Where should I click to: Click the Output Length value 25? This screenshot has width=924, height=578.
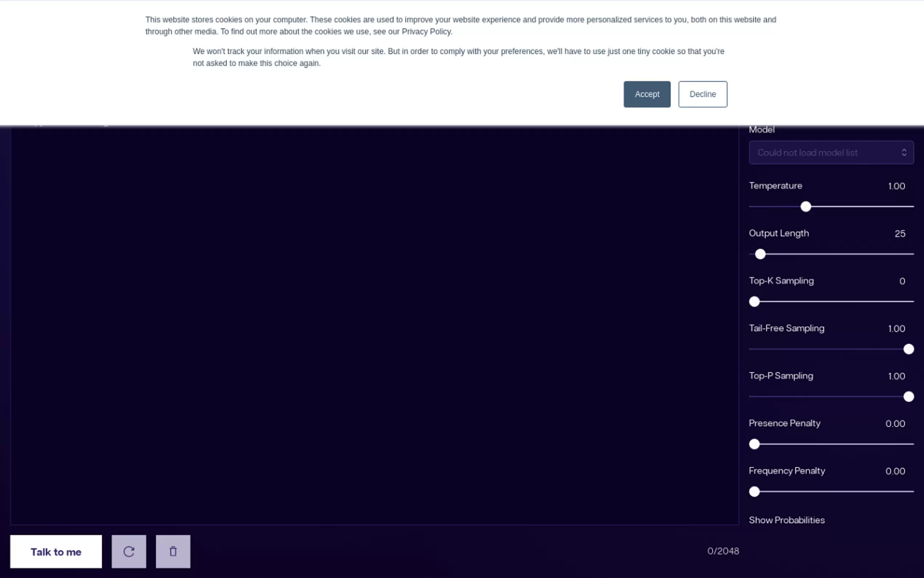click(x=900, y=234)
